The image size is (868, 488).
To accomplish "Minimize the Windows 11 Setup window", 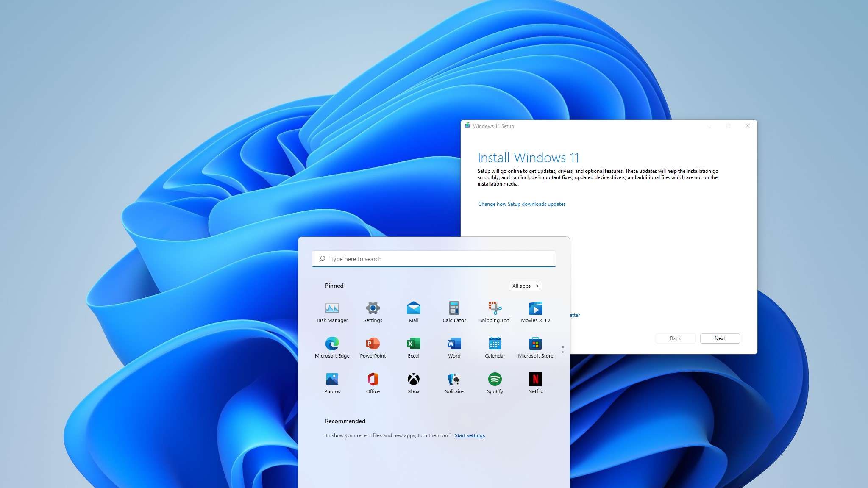I will [709, 126].
